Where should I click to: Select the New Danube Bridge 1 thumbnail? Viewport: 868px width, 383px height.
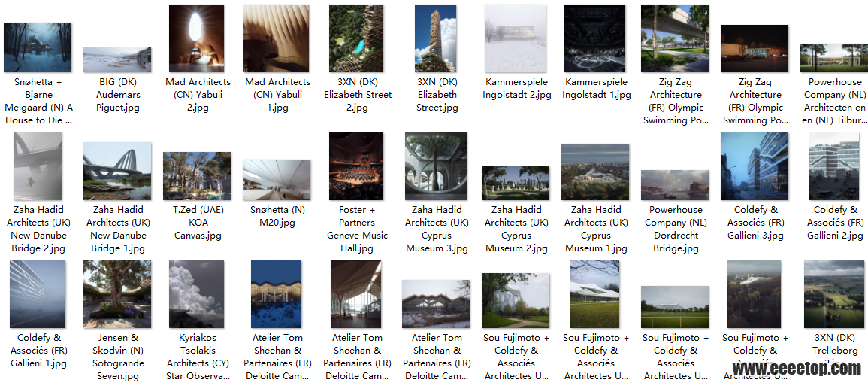(x=117, y=171)
